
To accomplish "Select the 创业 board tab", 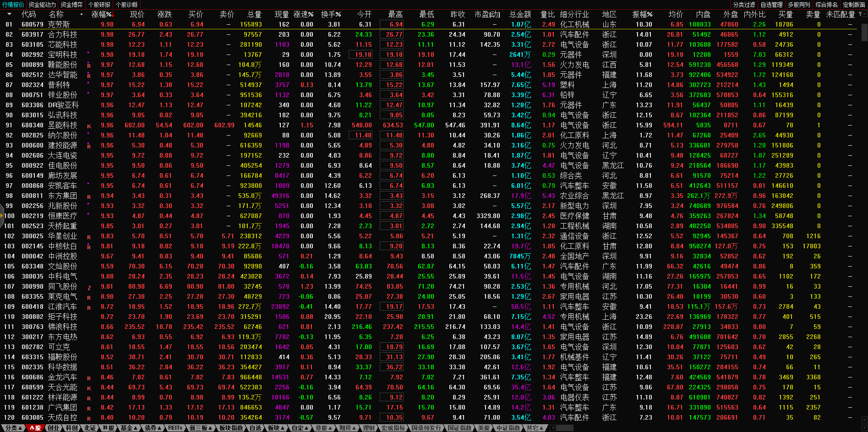I will 54,428.
